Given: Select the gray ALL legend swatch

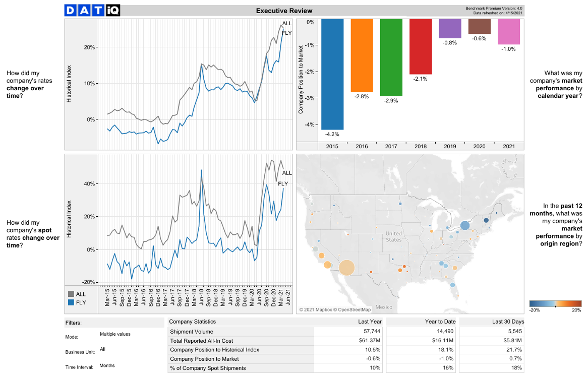Looking at the screenshot, I should [x=71, y=294].
